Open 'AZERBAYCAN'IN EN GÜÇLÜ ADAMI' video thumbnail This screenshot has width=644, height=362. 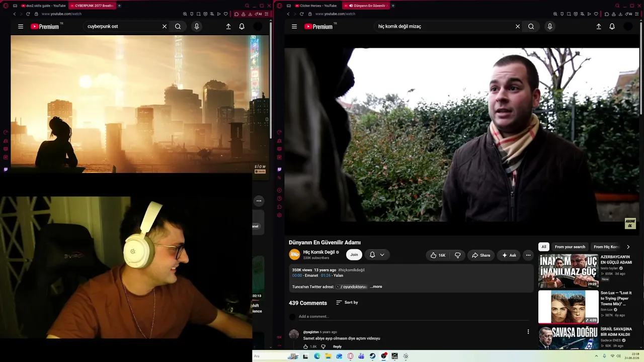coord(569,271)
